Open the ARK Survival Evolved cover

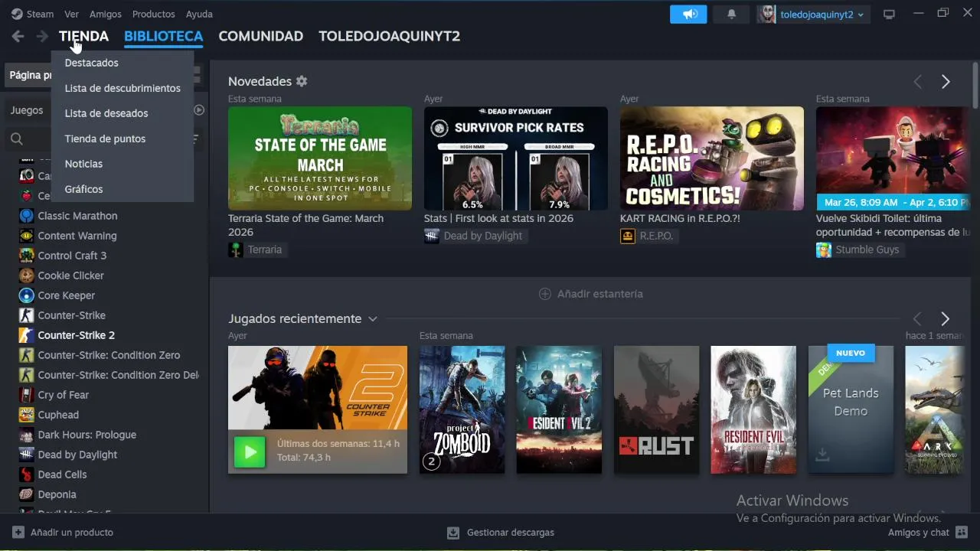(x=935, y=409)
